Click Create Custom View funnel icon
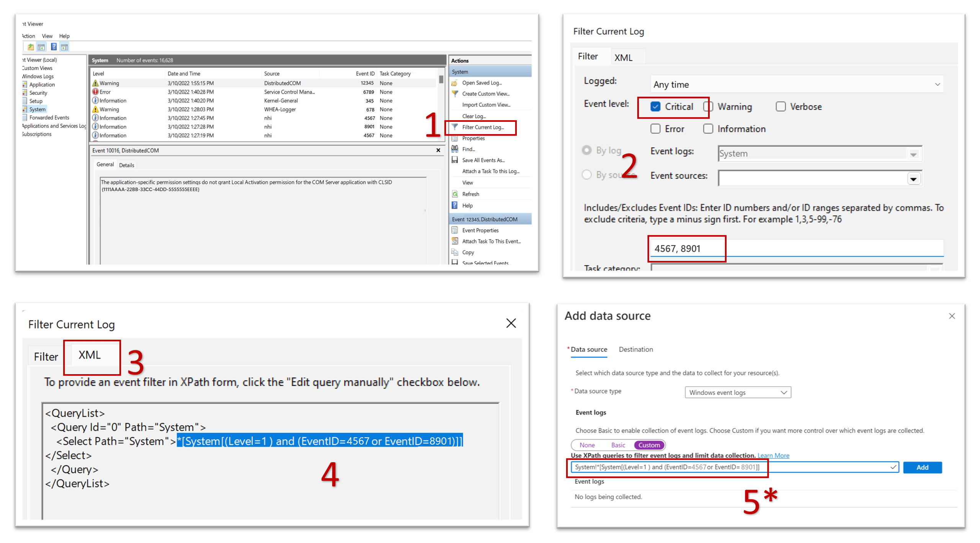The width and height of the screenshot is (980, 543). tap(455, 94)
